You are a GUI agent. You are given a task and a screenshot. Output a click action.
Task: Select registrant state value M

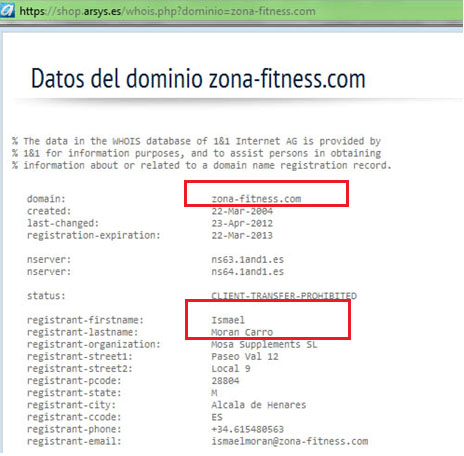[x=214, y=393]
